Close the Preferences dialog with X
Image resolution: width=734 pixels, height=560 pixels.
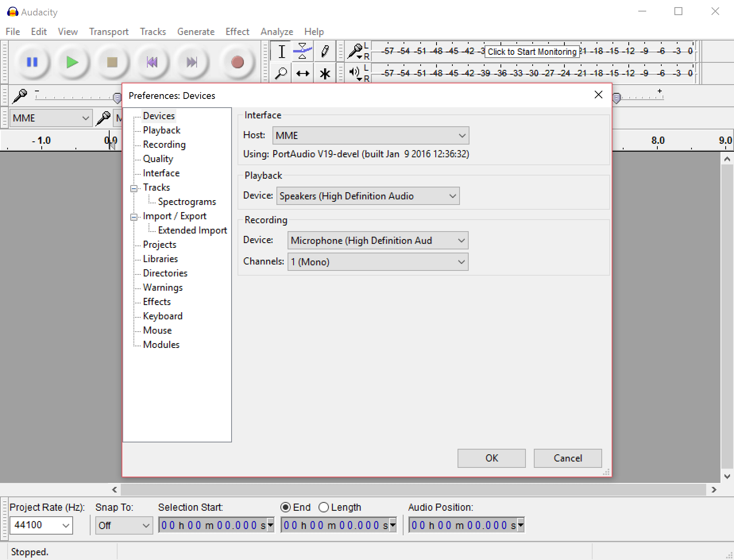pyautogui.click(x=599, y=95)
